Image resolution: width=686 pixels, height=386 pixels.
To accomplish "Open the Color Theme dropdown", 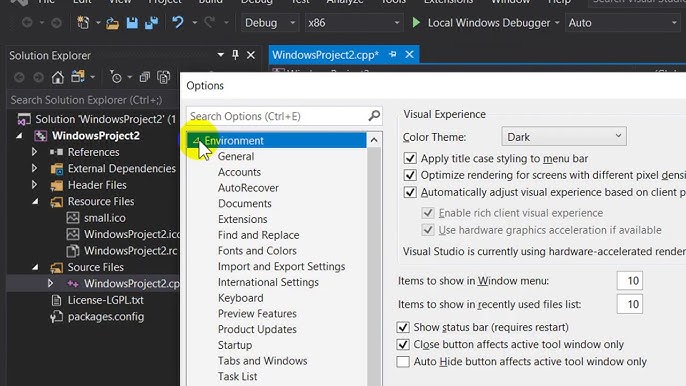I will (x=564, y=137).
